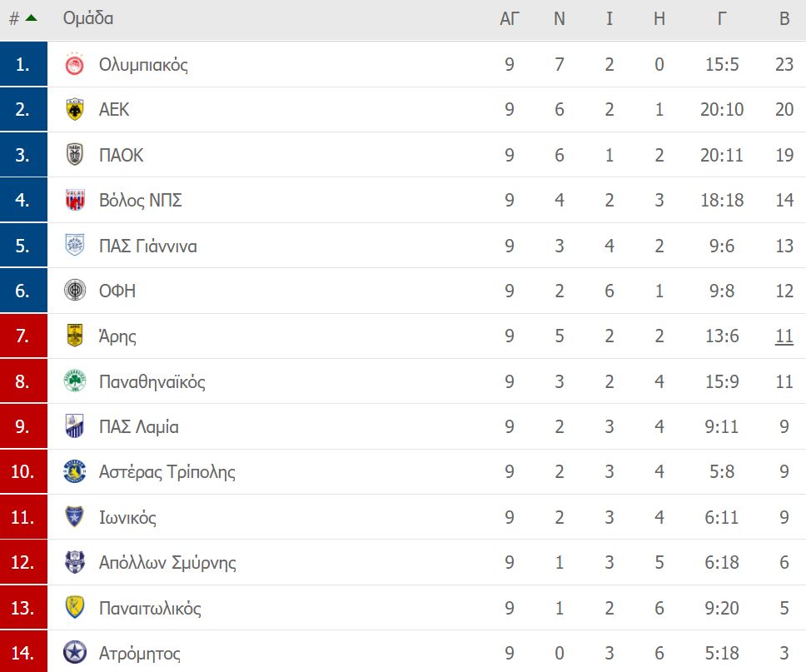This screenshot has width=806, height=672.
Task: Click the Βόλος ΝΠΣ team badge
Action: click(75, 201)
